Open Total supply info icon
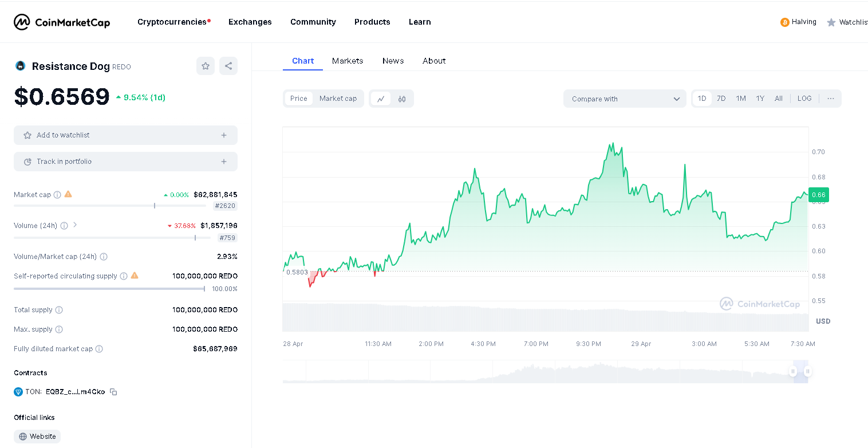This screenshot has width=868, height=448. click(59, 310)
